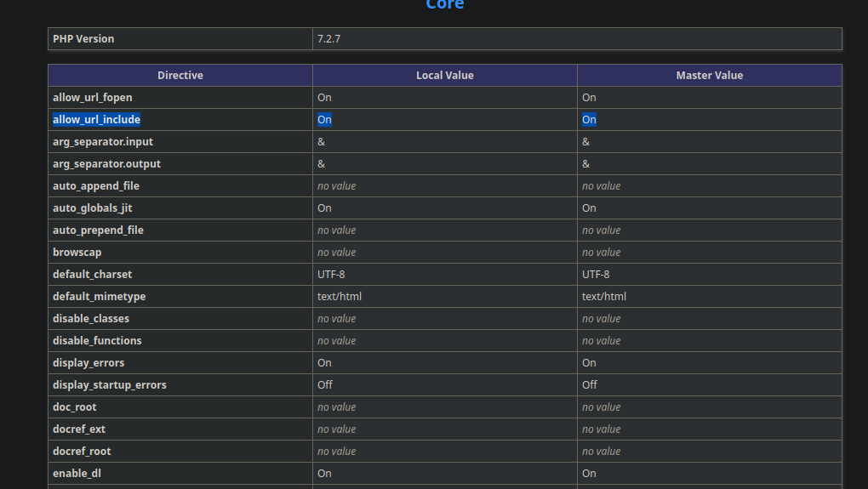Click the browscap directive cell
Image resolution: width=868 pixels, height=489 pixels.
pyautogui.click(x=180, y=253)
